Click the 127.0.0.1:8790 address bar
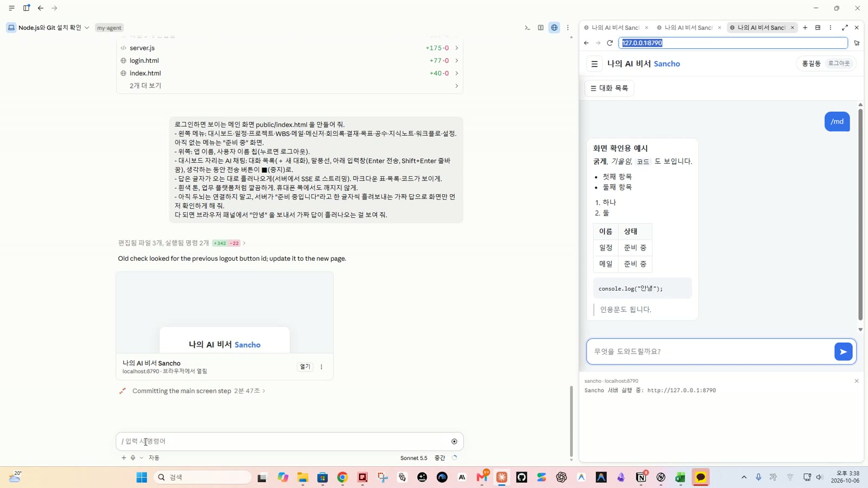This screenshot has height=488, width=868. (733, 43)
